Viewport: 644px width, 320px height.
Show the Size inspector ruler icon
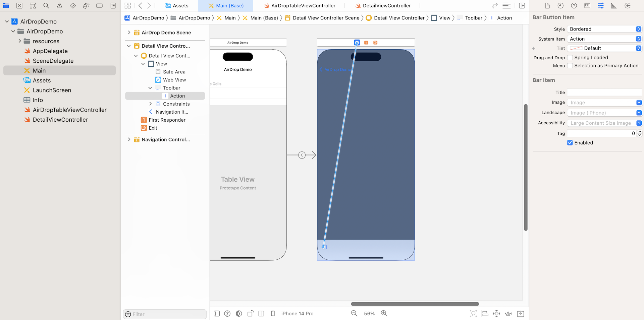(614, 6)
